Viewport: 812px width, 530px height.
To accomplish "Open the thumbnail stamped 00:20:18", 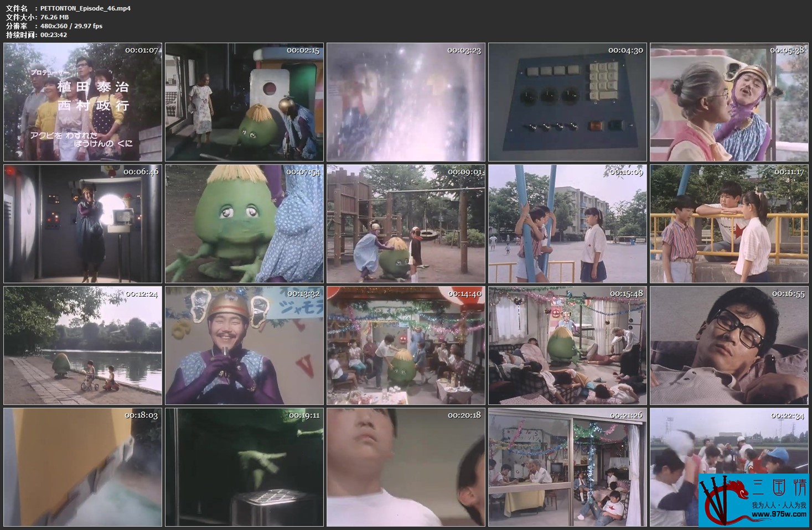I will tap(406, 467).
